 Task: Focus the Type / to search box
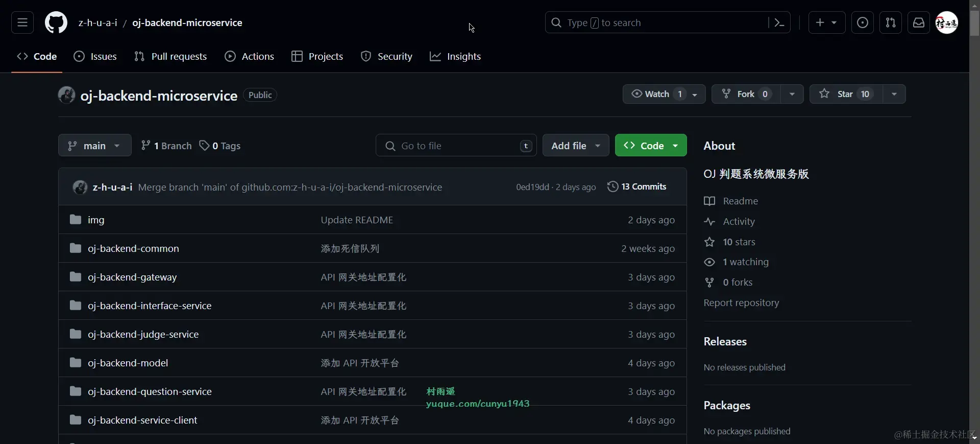click(657, 22)
